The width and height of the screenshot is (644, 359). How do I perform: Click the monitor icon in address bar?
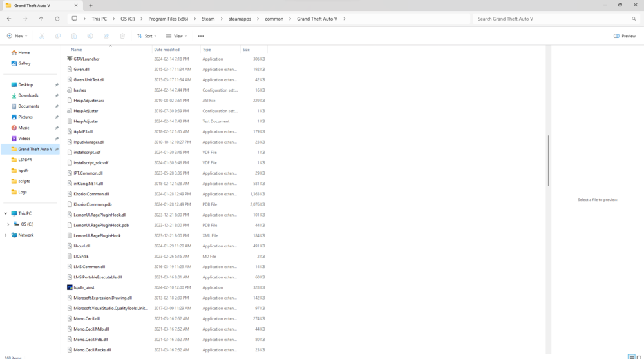(74, 19)
